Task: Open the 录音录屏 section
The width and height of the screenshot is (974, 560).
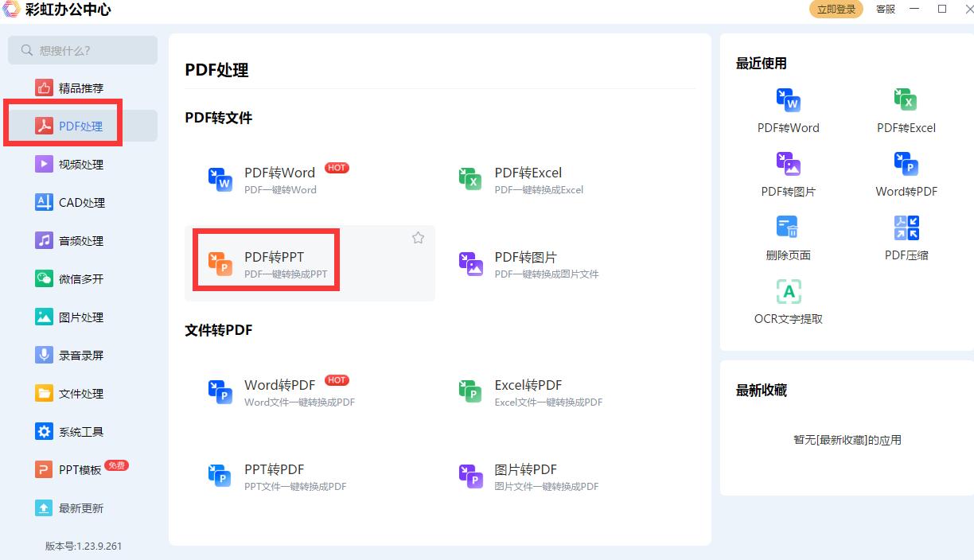Action: coord(80,355)
